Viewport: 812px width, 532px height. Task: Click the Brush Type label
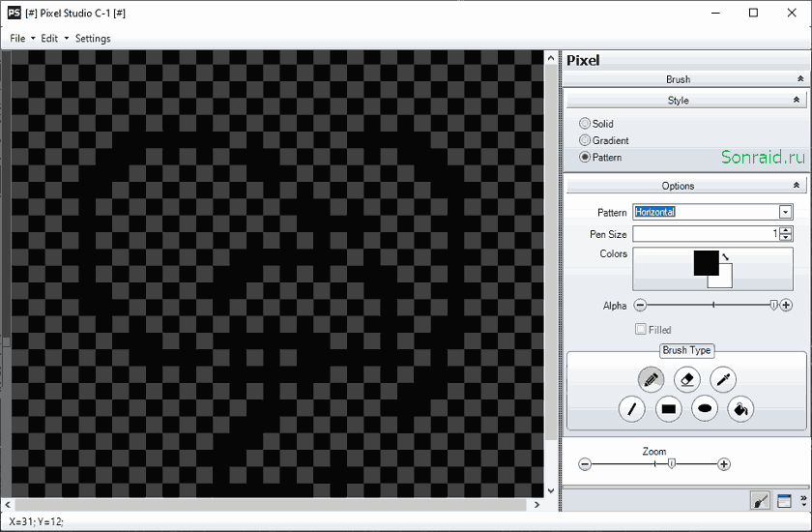tap(686, 350)
